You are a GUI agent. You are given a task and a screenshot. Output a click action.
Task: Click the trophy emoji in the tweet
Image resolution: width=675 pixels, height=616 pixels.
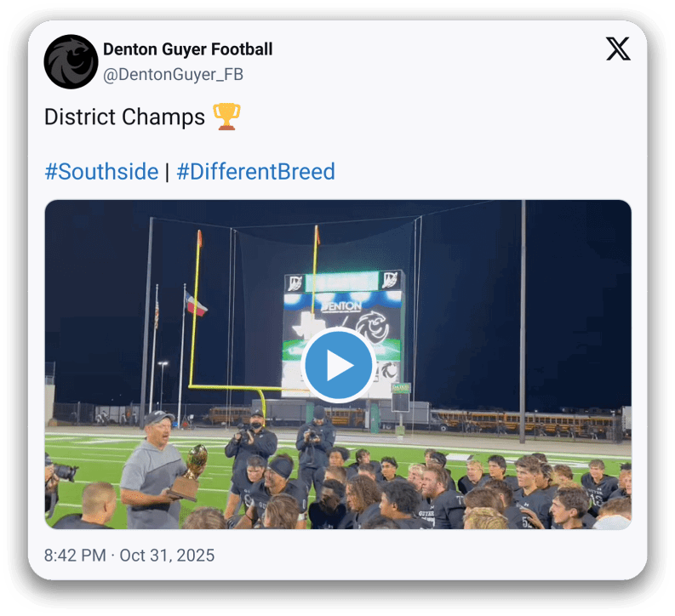[x=226, y=116]
